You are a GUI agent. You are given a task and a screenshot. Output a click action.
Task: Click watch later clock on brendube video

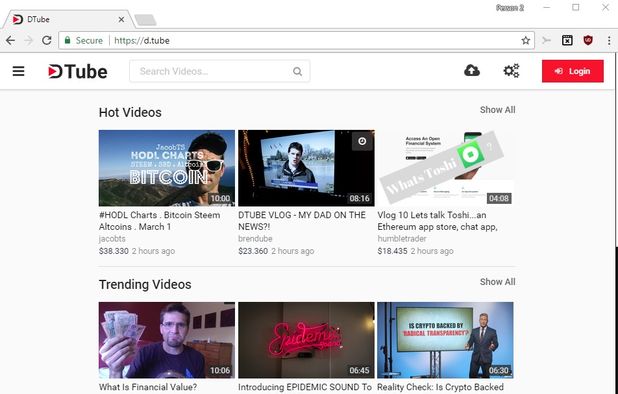click(362, 141)
